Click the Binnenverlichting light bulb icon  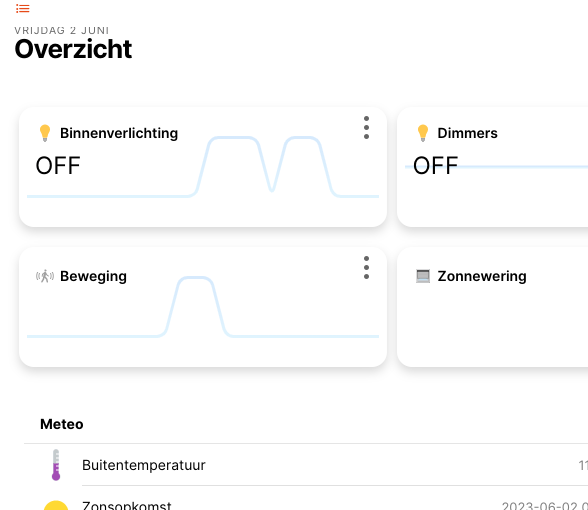click(45, 133)
